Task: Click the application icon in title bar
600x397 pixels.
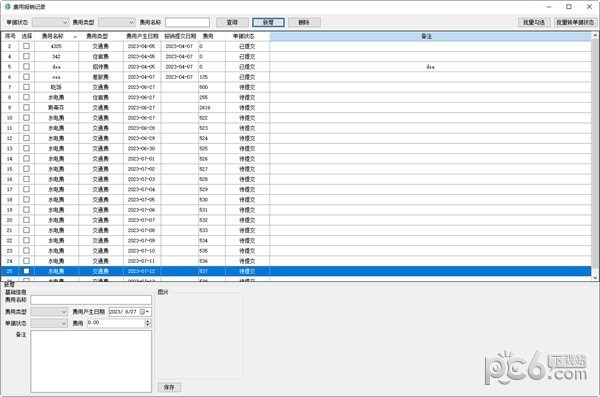Action: pyautogui.click(x=7, y=7)
